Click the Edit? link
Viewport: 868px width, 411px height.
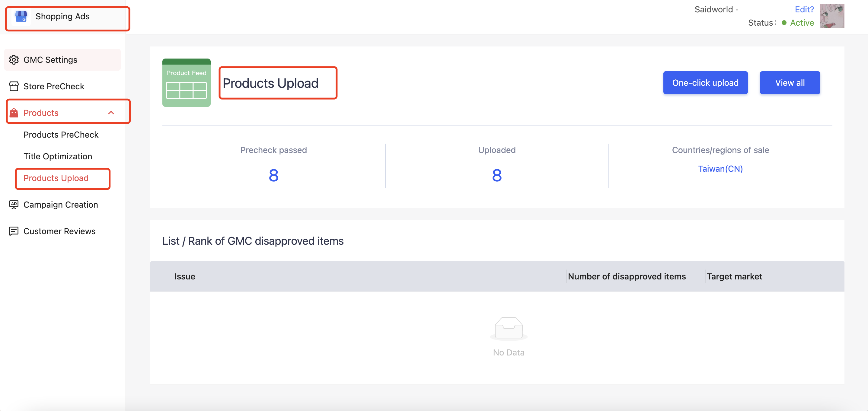(x=804, y=9)
